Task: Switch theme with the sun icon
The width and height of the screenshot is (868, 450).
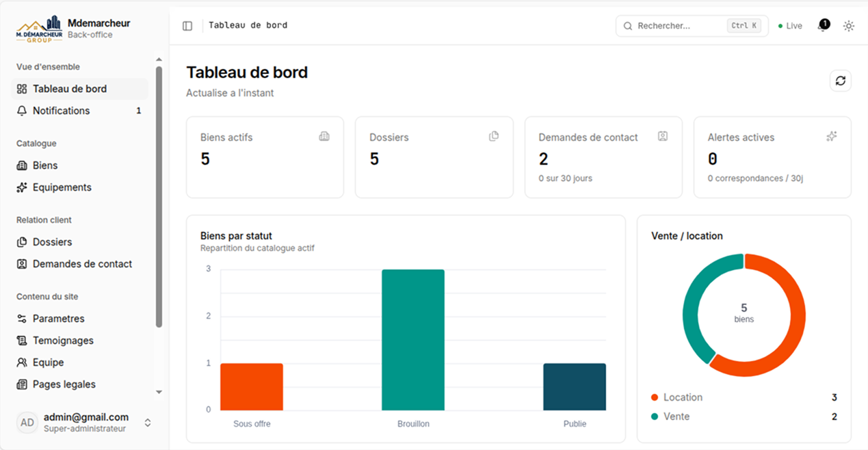Action: coord(849,26)
